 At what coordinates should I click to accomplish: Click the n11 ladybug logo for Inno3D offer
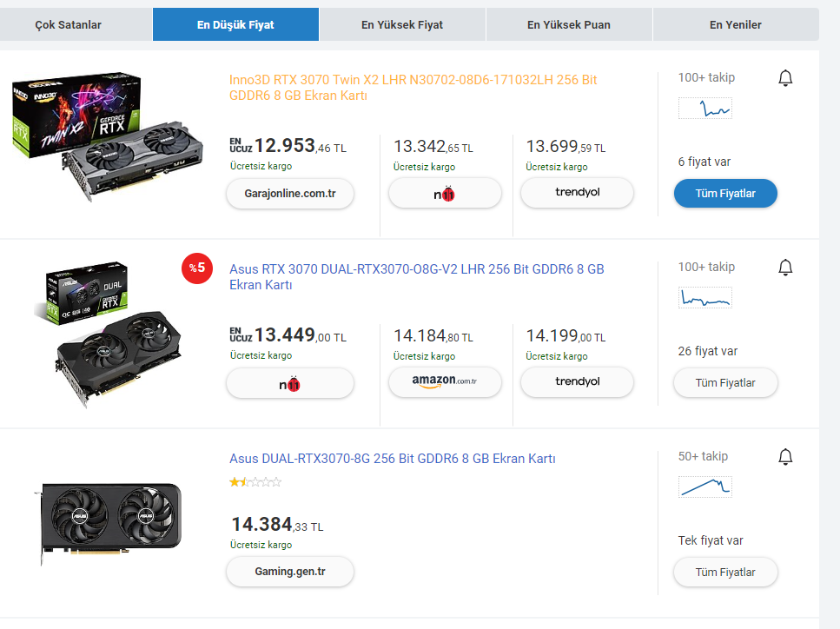(445, 194)
